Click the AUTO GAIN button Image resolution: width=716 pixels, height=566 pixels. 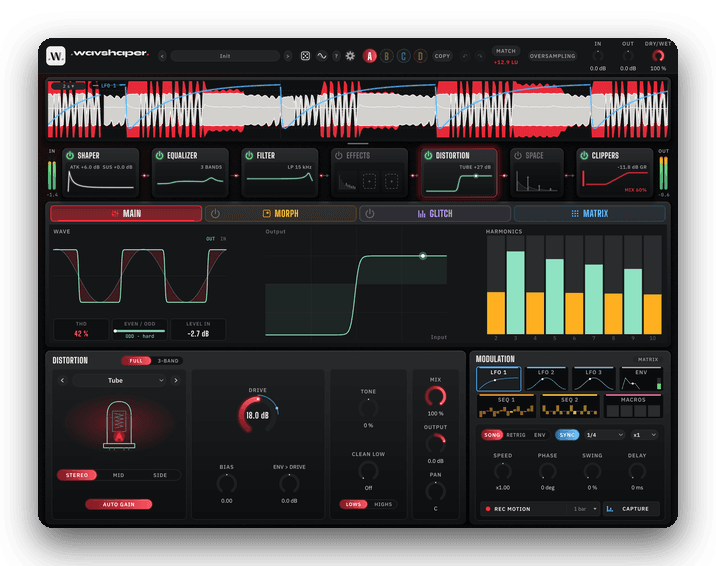(119, 504)
